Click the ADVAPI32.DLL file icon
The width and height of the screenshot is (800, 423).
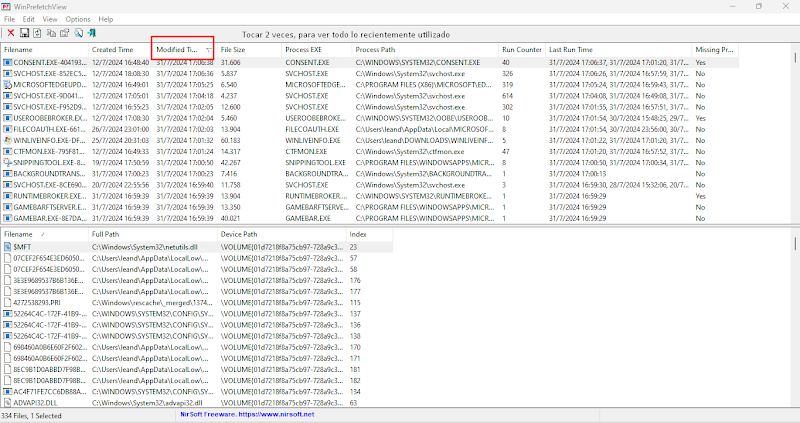7,403
